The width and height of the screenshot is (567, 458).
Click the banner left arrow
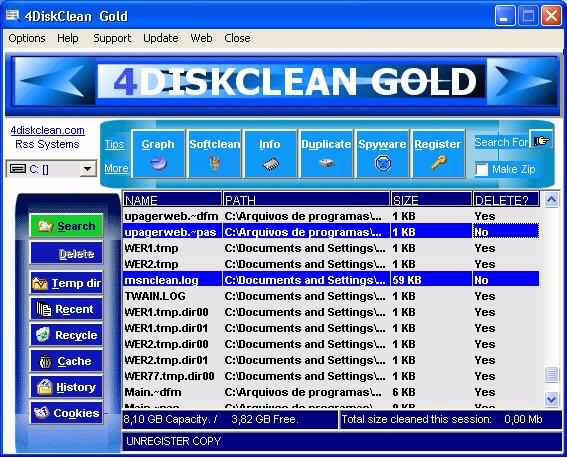[54, 81]
